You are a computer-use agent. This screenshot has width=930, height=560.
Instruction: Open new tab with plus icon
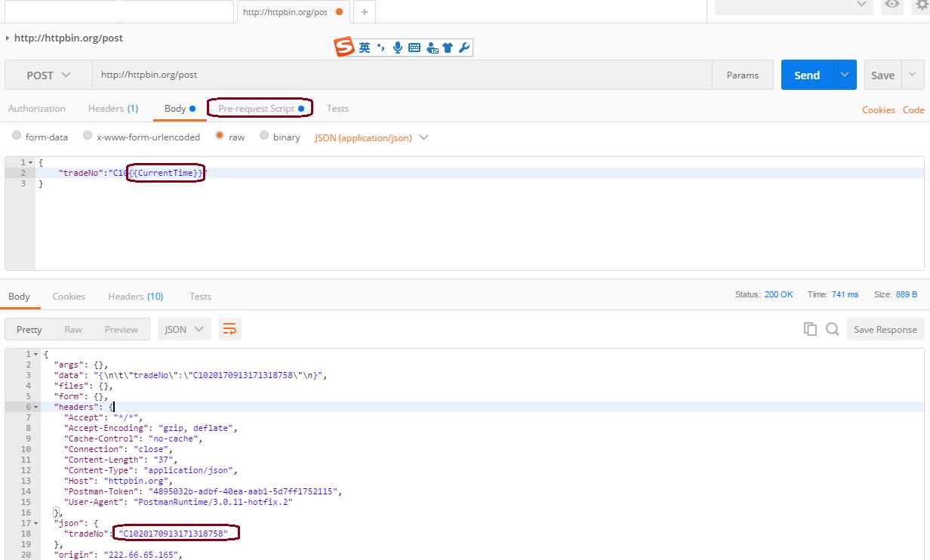click(365, 12)
